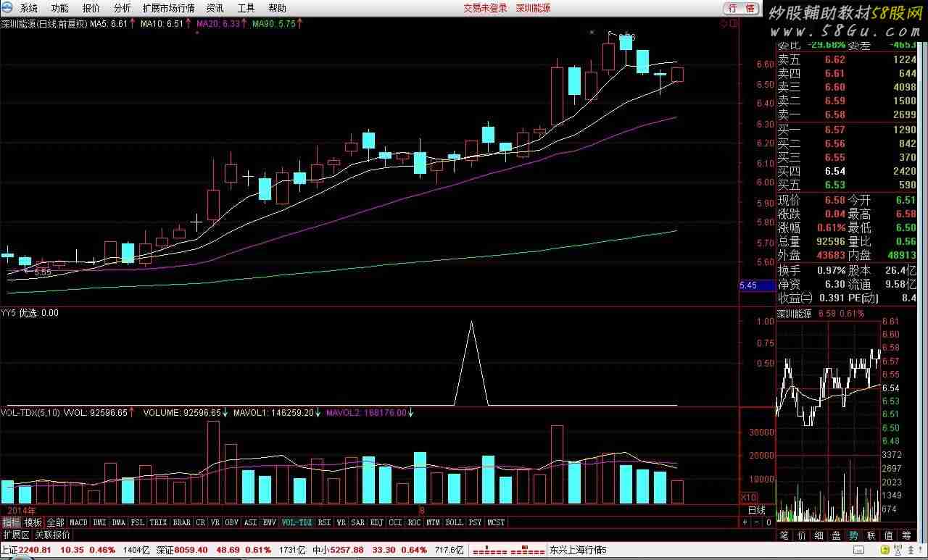Click the 0 reset button below 日线

point(768,522)
